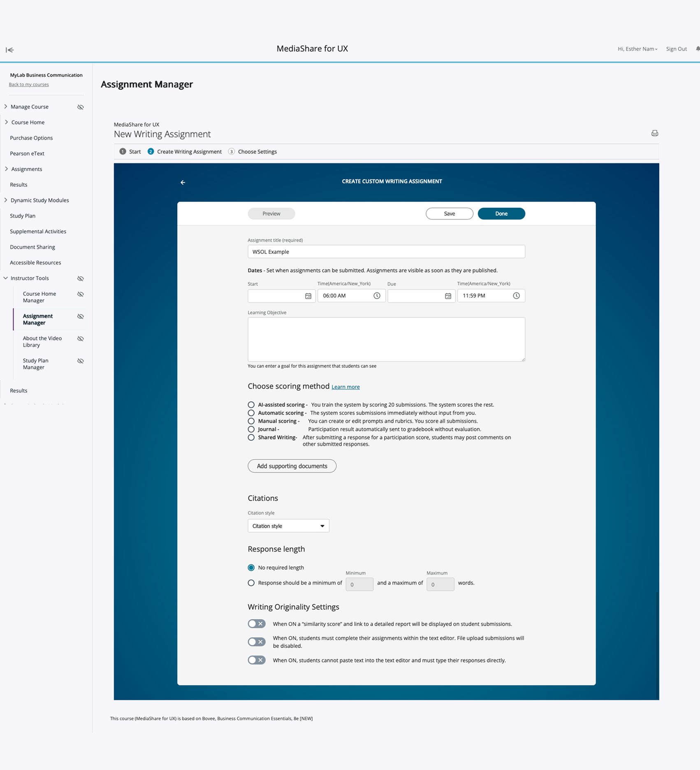
Task: Click the Minimum words input field
Action: 359,584
